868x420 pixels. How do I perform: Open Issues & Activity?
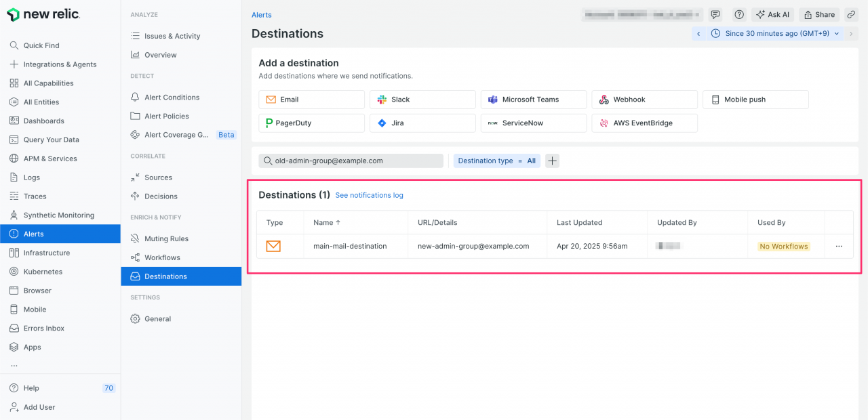[x=172, y=36]
